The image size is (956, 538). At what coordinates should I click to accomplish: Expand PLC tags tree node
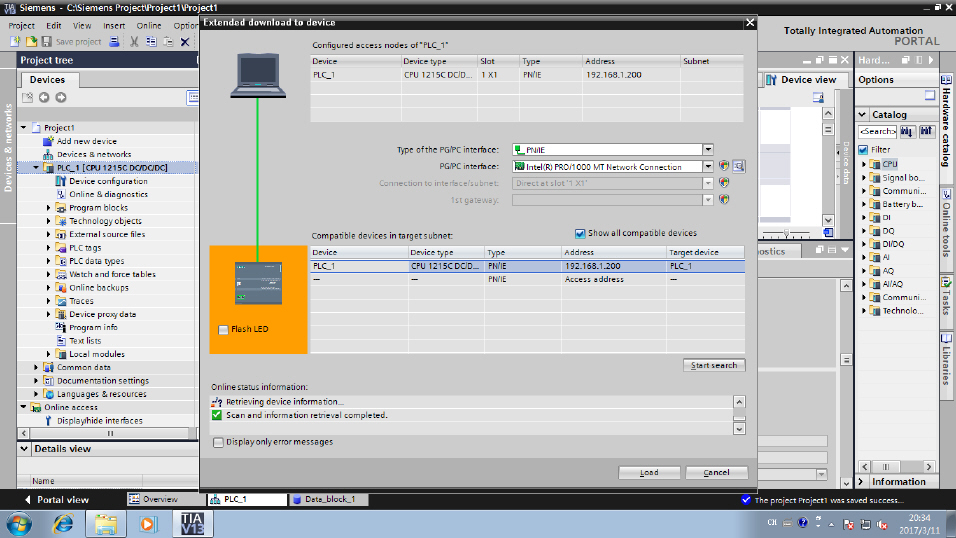click(x=49, y=248)
